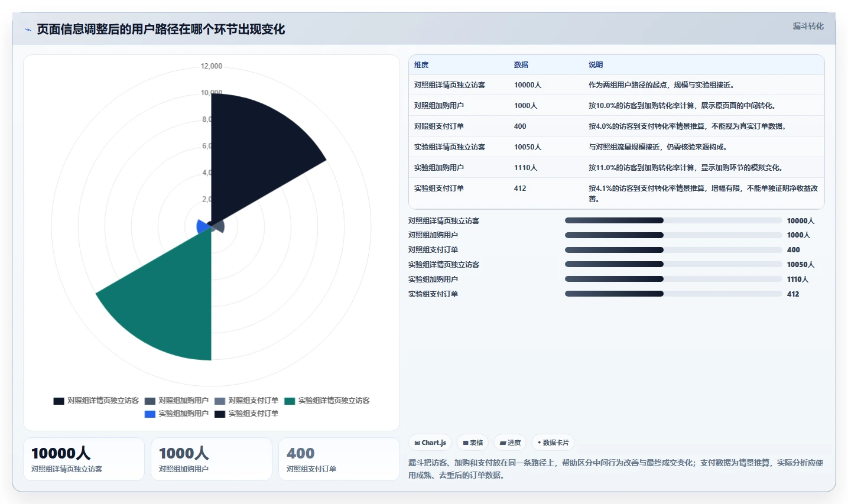Open the 400 data card
The image size is (848, 504).
pyautogui.click(x=339, y=459)
